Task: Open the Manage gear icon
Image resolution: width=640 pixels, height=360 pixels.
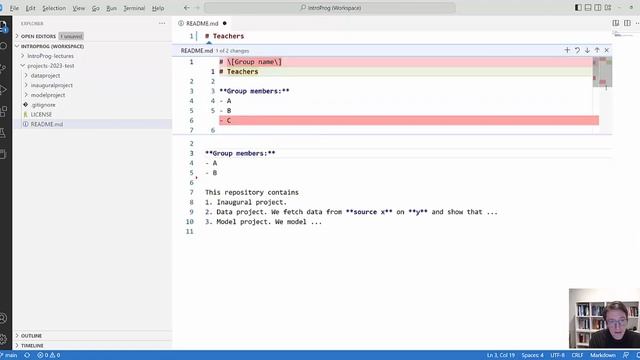Action: (x=3, y=339)
